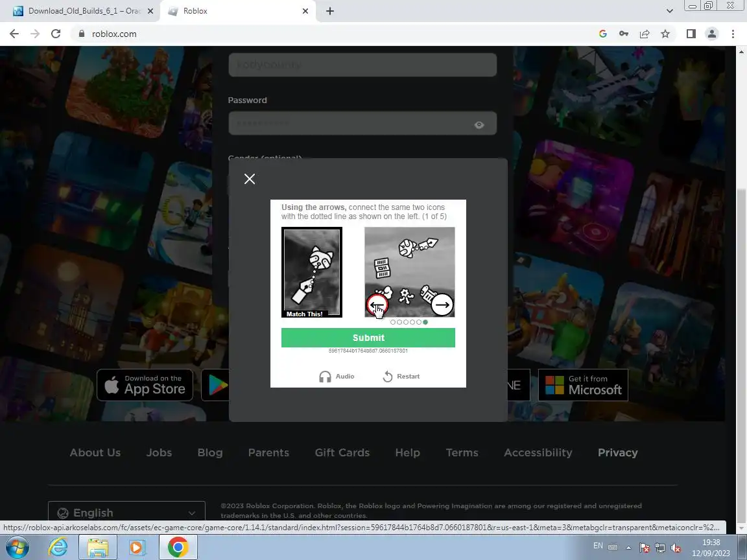Click the Restart circular arrow icon
Viewport: 747px width, 560px height.
pos(388,377)
